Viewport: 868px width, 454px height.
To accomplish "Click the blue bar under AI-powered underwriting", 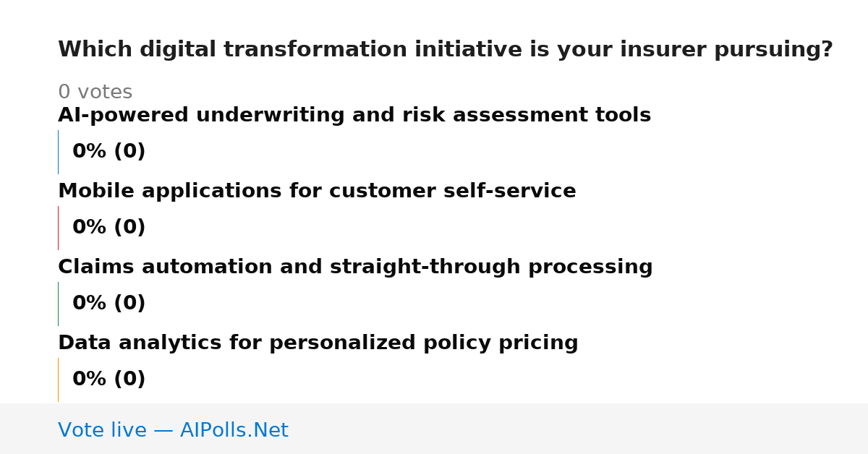I will 58,152.
